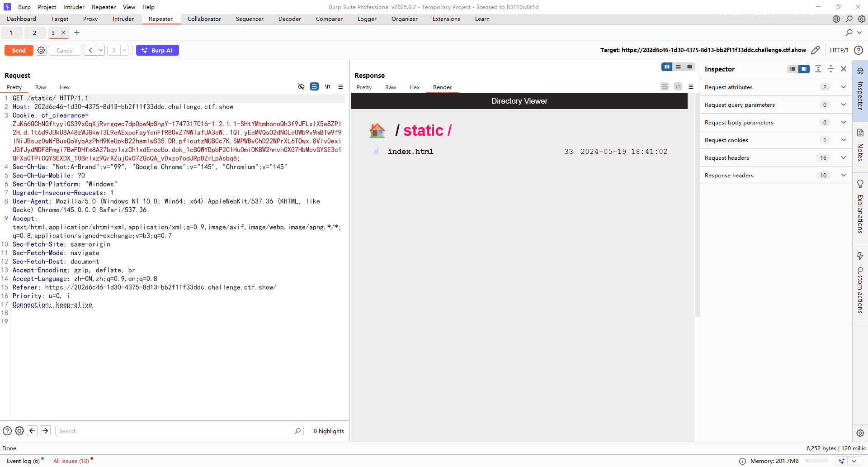This screenshot has width=868, height=467.
Task: Click the Repeater send settings gear icon
Action: point(41,50)
